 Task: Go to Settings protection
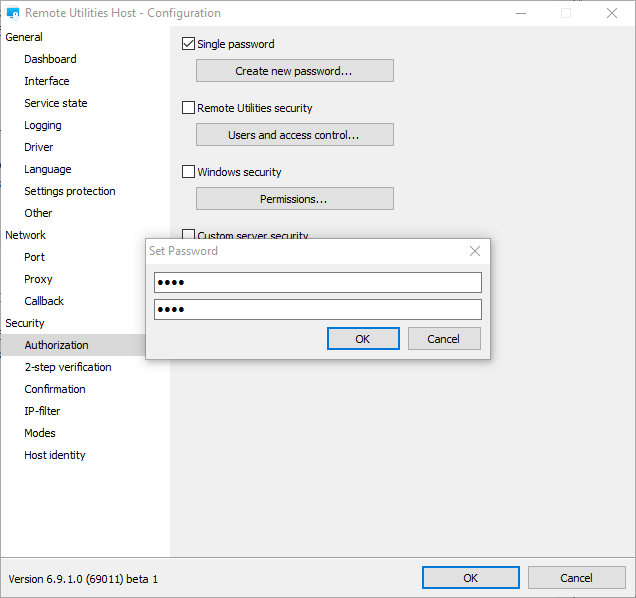pyautogui.click(x=70, y=191)
